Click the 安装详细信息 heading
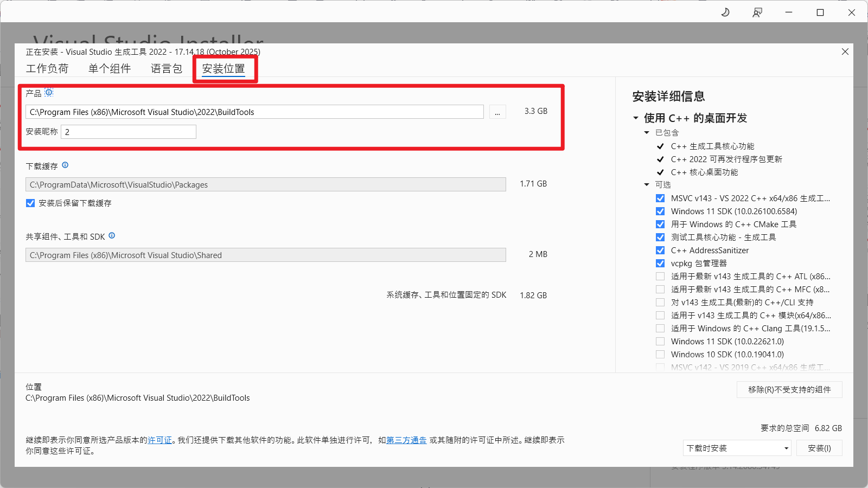The height and width of the screenshot is (488, 868). tap(668, 97)
